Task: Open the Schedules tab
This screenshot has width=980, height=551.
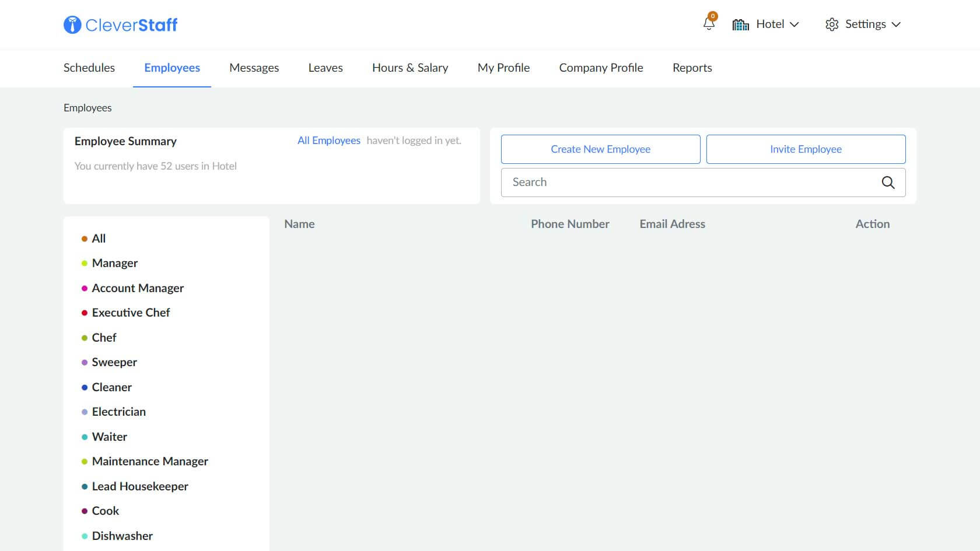Action: click(89, 68)
